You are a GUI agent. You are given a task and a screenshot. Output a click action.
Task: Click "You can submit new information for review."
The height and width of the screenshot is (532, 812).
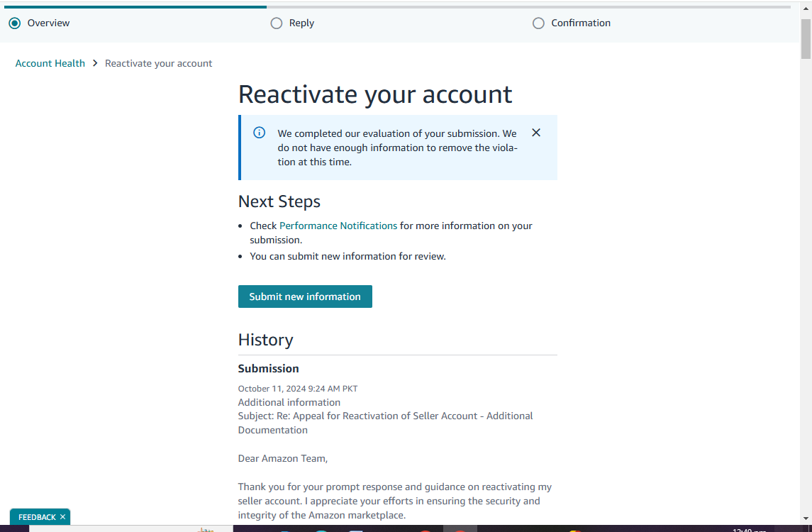coord(347,256)
